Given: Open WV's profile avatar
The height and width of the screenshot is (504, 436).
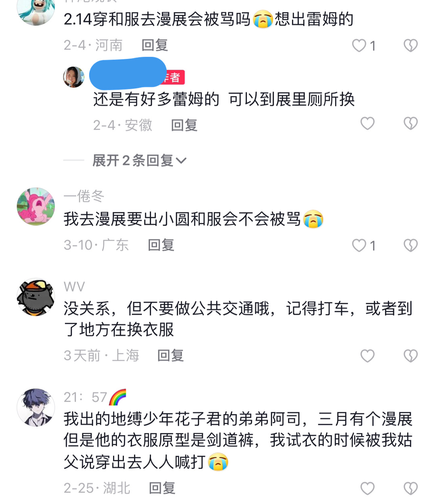Looking at the screenshot, I should coord(36,297).
